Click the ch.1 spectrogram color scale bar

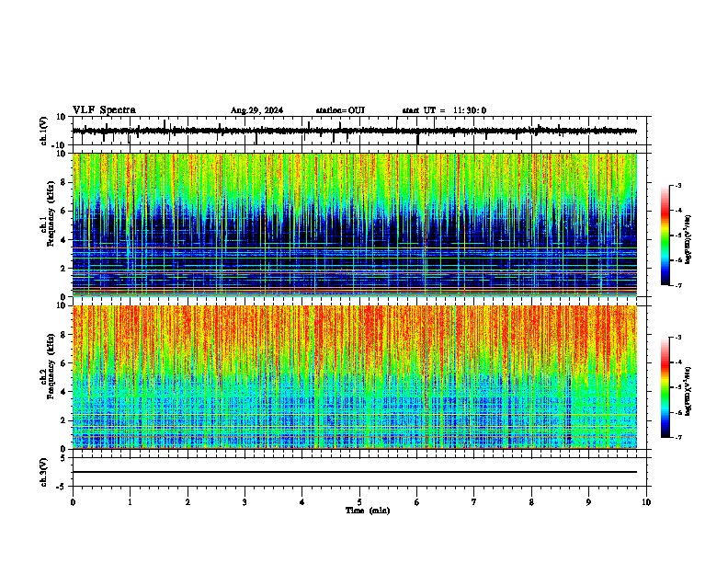[x=665, y=236]
